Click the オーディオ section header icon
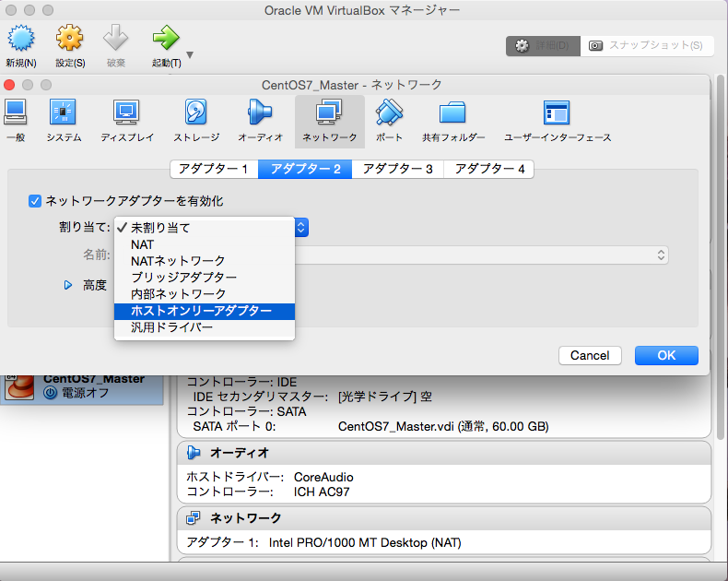Image resolution: width=728 pixels, height=581 pixels. [194, 453]
